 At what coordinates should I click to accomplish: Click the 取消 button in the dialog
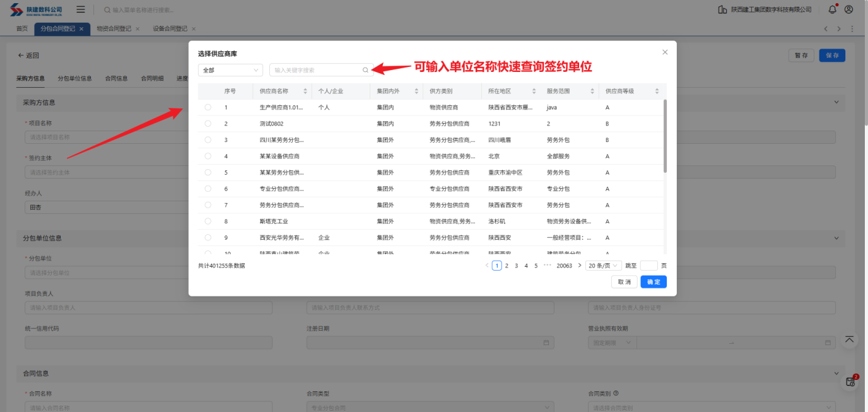(624, 282)
